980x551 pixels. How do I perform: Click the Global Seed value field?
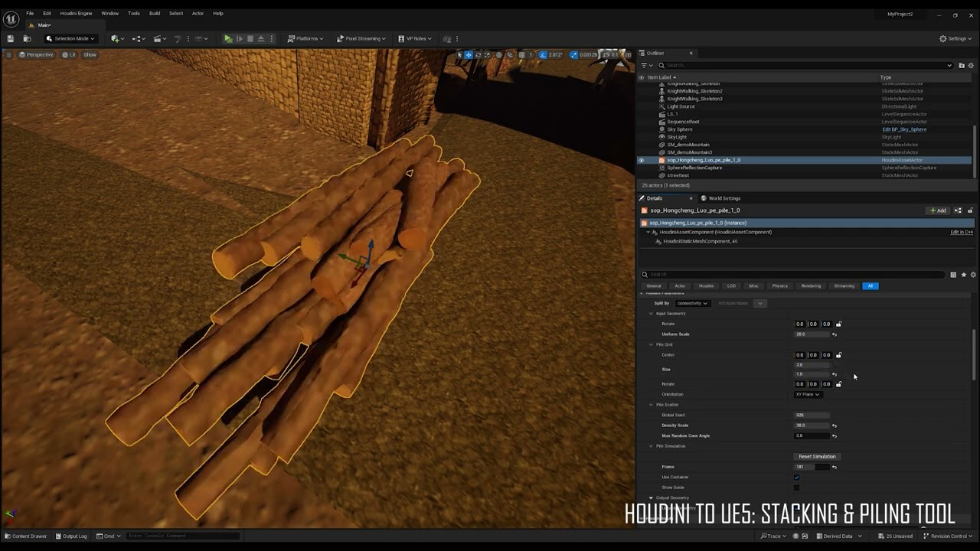[x=812, y=415]
